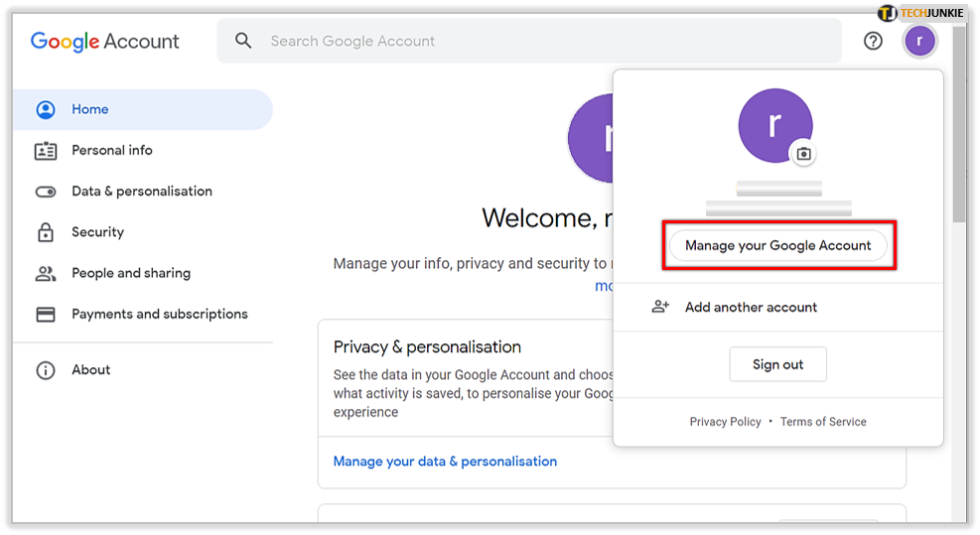This screenshot has width=980, height=535.
Task: Go to Data & personalisation
Action: tap(143, 192)
